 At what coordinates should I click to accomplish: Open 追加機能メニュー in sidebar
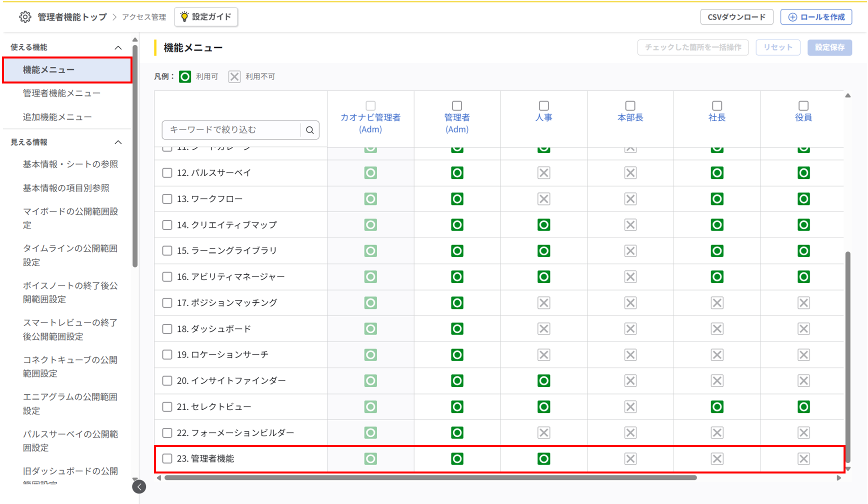coord(57,117)
